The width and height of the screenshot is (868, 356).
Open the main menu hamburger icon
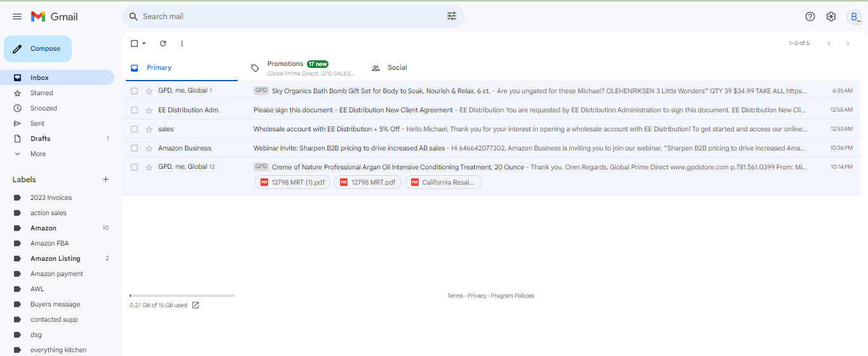pos(17,16)
